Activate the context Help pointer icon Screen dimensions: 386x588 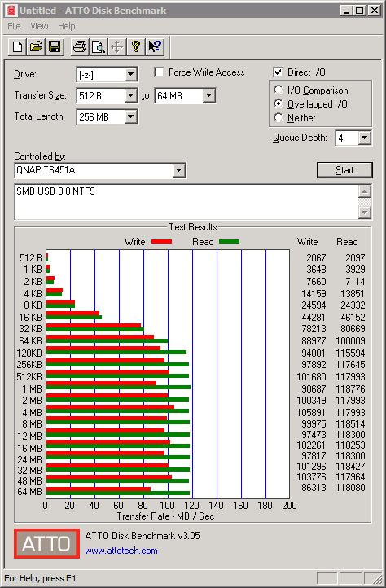point(155,47)
